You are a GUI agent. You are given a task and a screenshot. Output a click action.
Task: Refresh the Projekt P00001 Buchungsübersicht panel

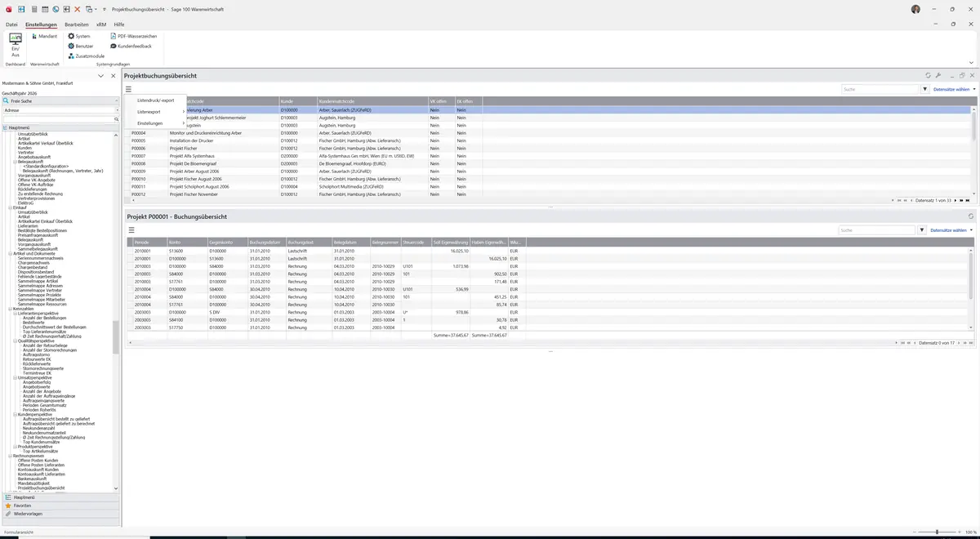point(971,216)
